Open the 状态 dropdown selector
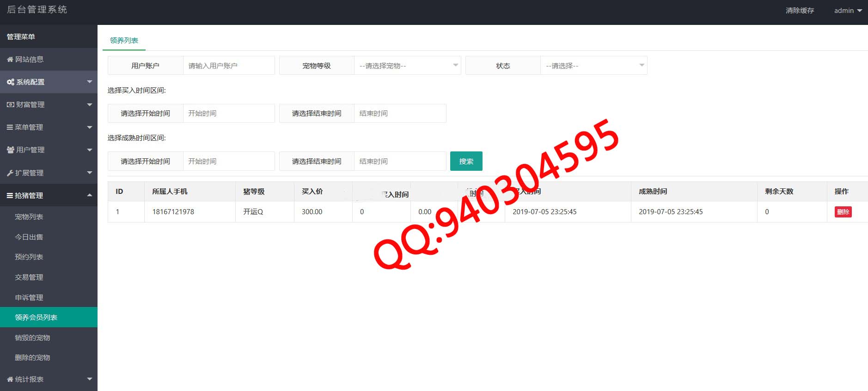The height and width of the screenshot is (391, 868). tap(593, 66)
